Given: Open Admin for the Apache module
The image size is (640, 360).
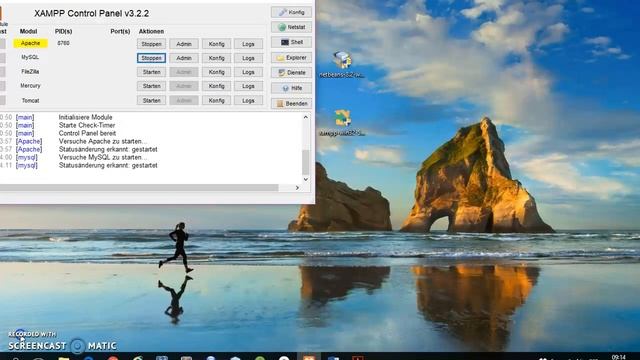Looking at the screenshot, I should pyautogui.click(x=184, y=44).
